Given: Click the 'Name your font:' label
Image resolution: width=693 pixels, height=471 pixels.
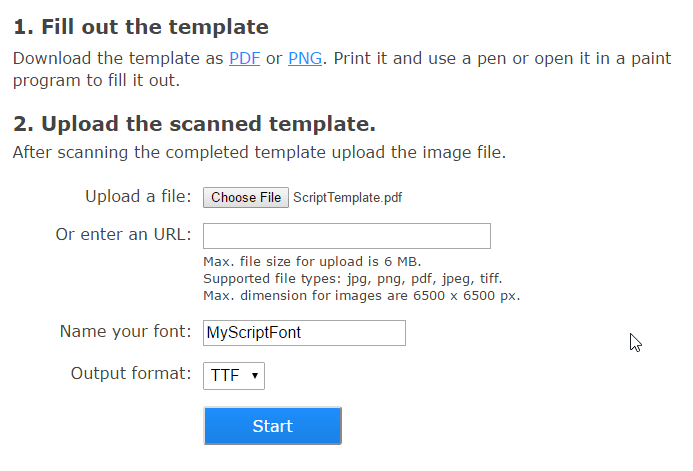Looking at the screenshot, I should (x=125, y=332).
